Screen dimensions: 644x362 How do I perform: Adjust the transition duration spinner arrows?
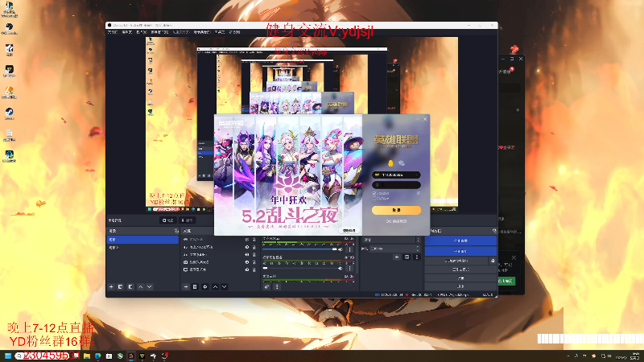pos(417,249)
